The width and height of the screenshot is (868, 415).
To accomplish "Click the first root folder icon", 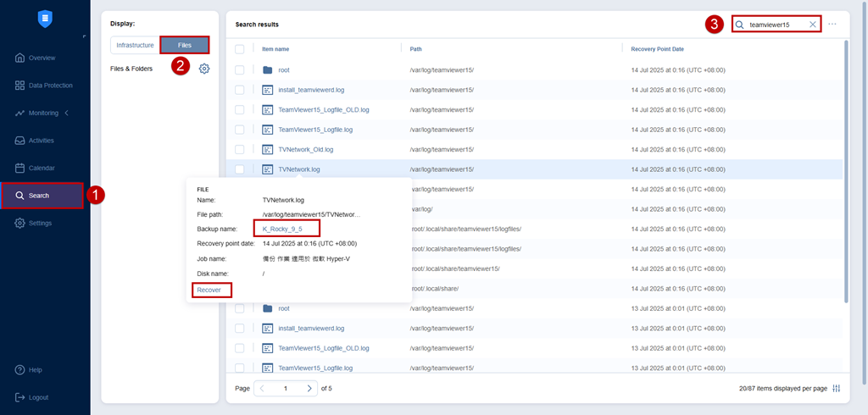I will click(268, 69).
